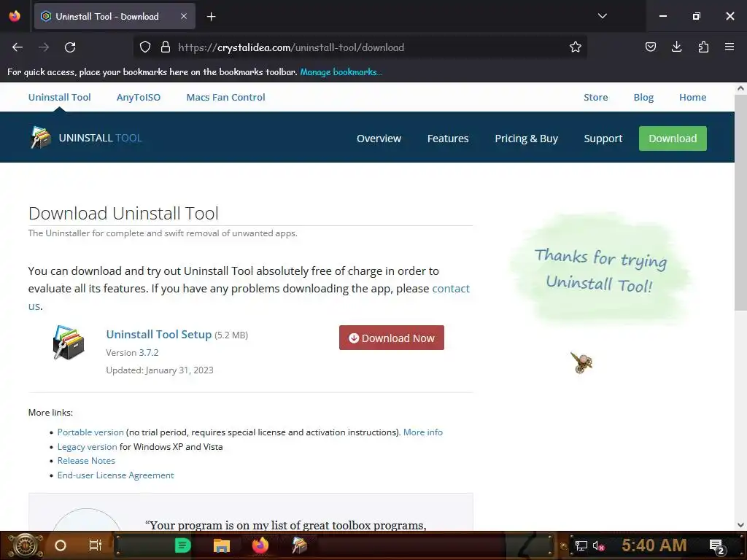Click the scrollbar down arrow
The height and width of the screenshot is (560, 747).
(740, 525)
